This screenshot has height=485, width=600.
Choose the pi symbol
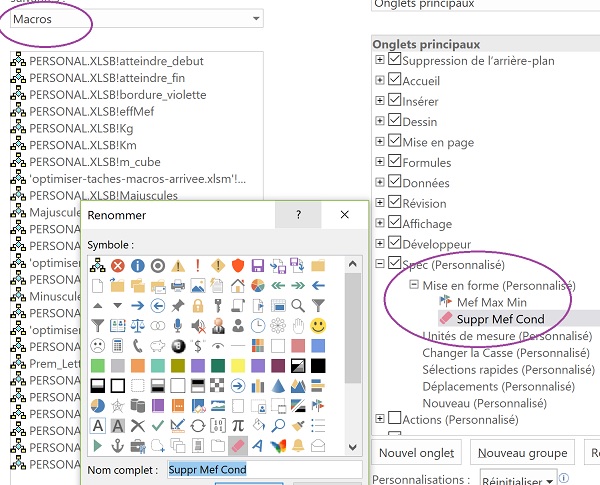click(x=238, y=425)
